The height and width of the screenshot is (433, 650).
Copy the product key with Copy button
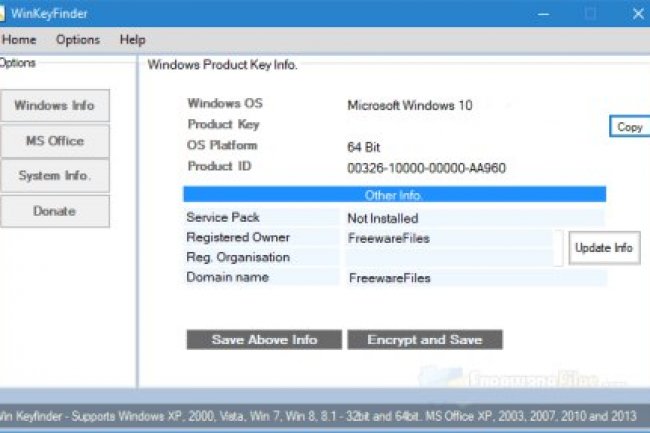point(629,127)
